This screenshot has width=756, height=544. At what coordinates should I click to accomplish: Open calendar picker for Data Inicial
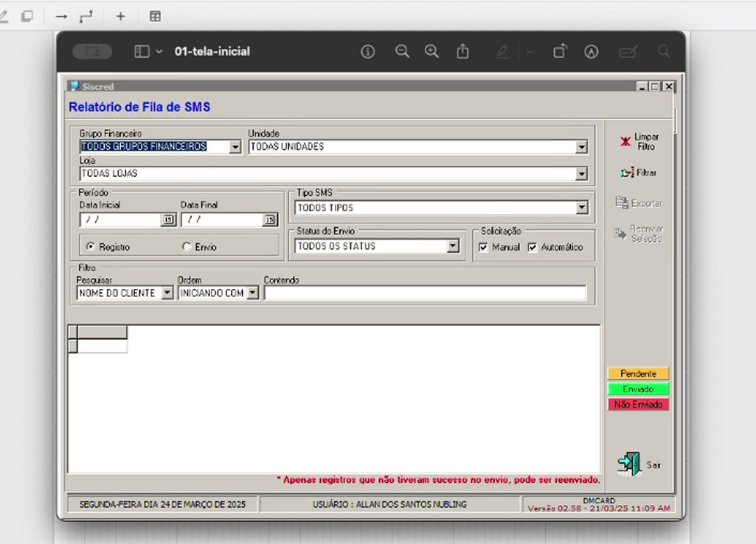(x=167, y=220)
